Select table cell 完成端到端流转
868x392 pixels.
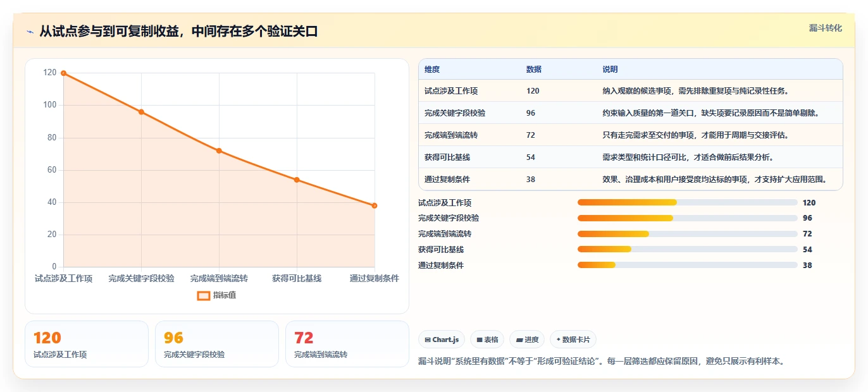(x=451, y=135)
